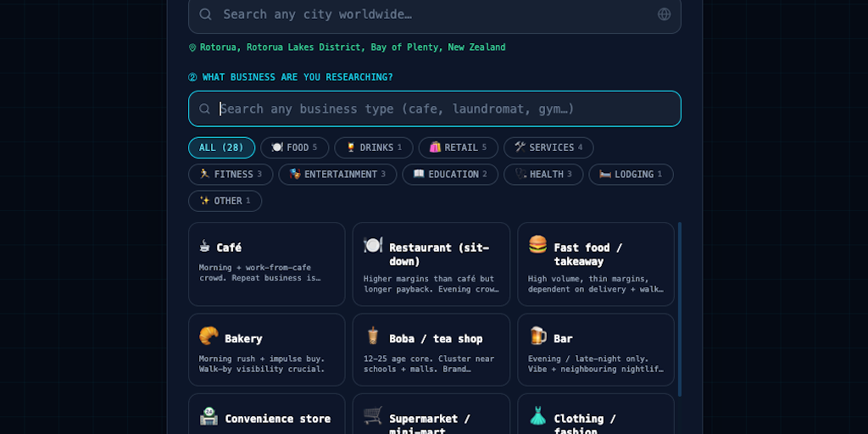Screen dimensions: 868x434
Task: Click the coffee cup icon on Café card
Action: (205, 246)
